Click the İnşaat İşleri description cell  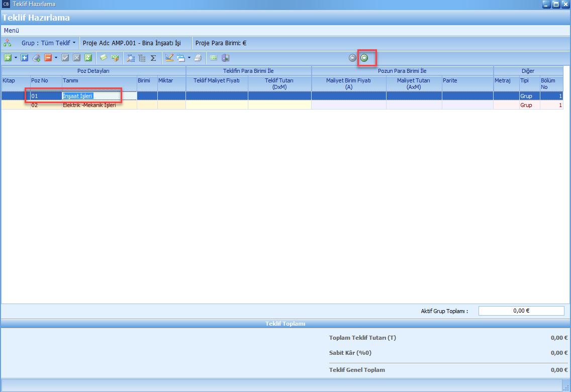[x=90, y=95]
